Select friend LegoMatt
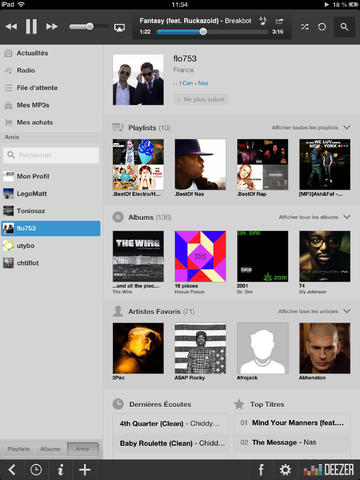The height and width of the screenshot is (480, 360). pos(51,194)
